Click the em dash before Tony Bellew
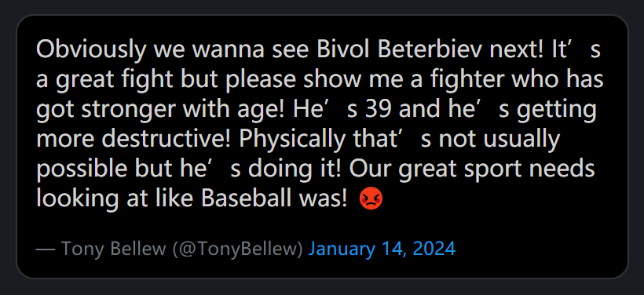The image size is (644, 295). click(46, 249)
